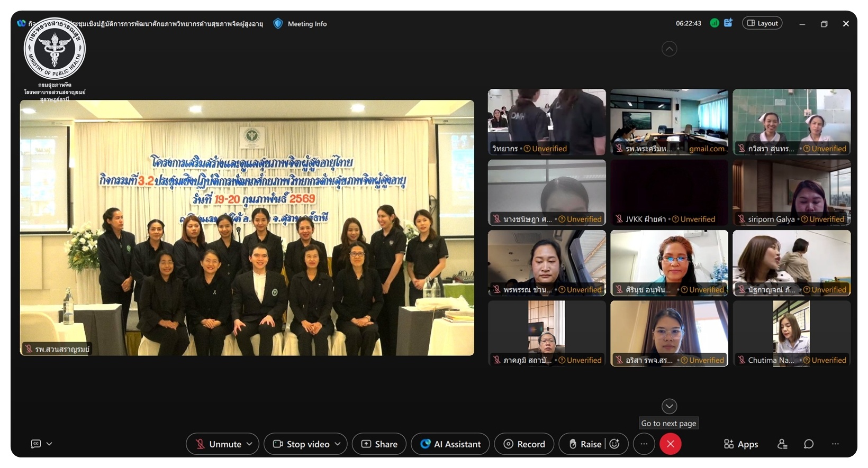This screenshot has height=468, width=868.
Task: Turn off camera with Stop video
Action: (301, 444)
